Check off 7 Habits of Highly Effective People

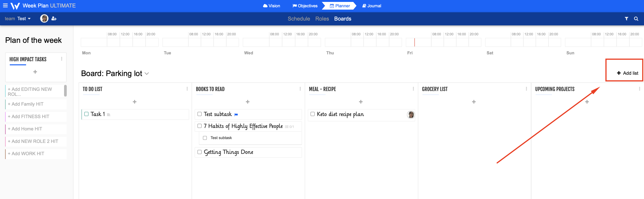[199, 126]
